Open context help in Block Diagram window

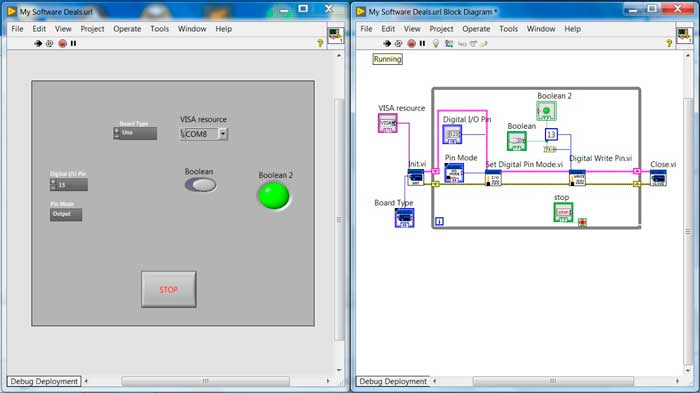(669, 43)
